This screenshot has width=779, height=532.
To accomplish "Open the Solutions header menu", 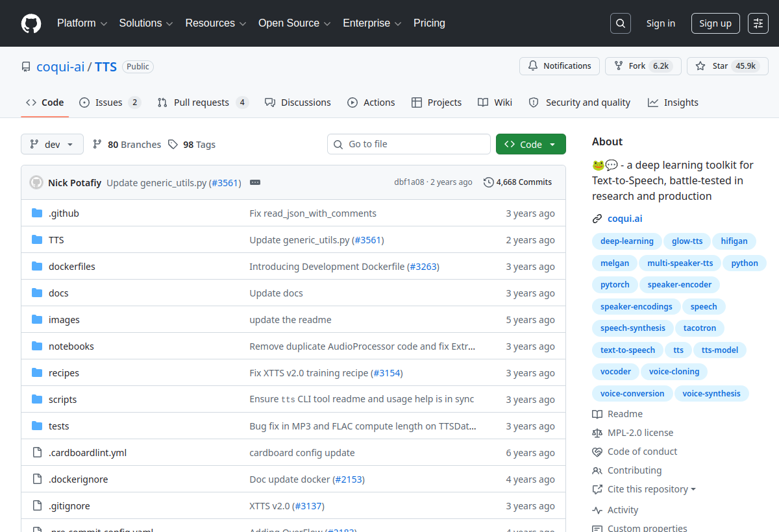I will [146, 23].
